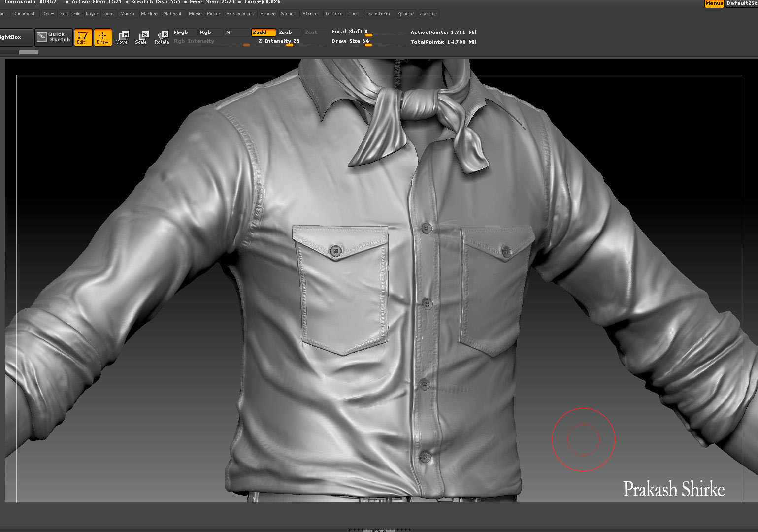The height and width of the screenshot is (532, 758).
Task: Select the Draw mode icon
Action: click(x=102, y=37)
